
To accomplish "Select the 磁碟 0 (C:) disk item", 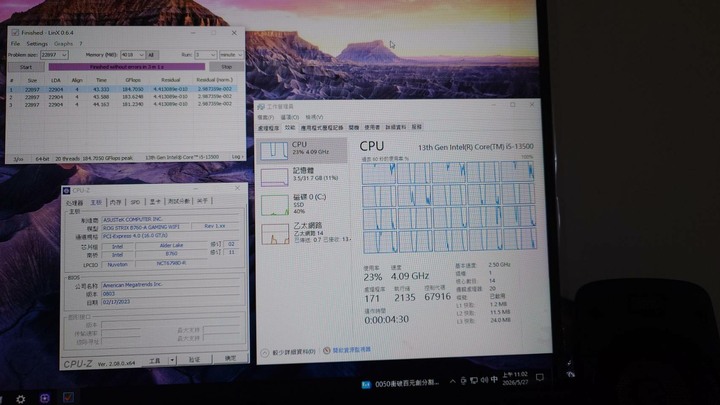I will tap(301, 205).
